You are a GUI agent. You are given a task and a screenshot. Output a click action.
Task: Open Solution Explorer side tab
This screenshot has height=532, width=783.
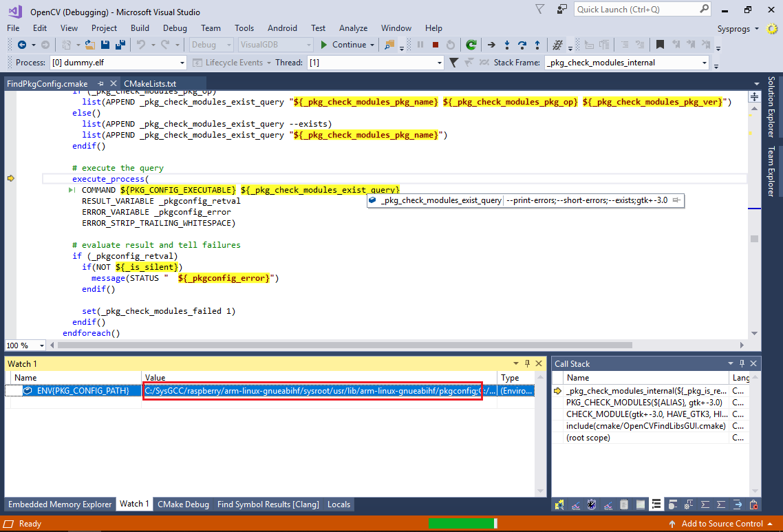point(771,107)
